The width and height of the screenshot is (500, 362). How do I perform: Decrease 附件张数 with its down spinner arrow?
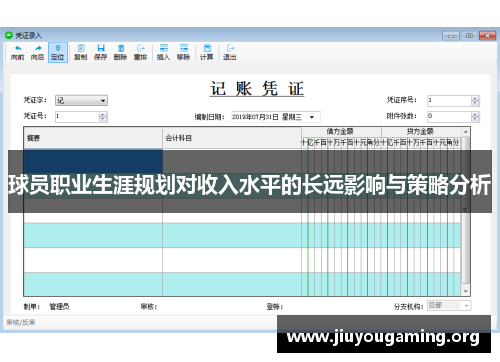(475, 119)
